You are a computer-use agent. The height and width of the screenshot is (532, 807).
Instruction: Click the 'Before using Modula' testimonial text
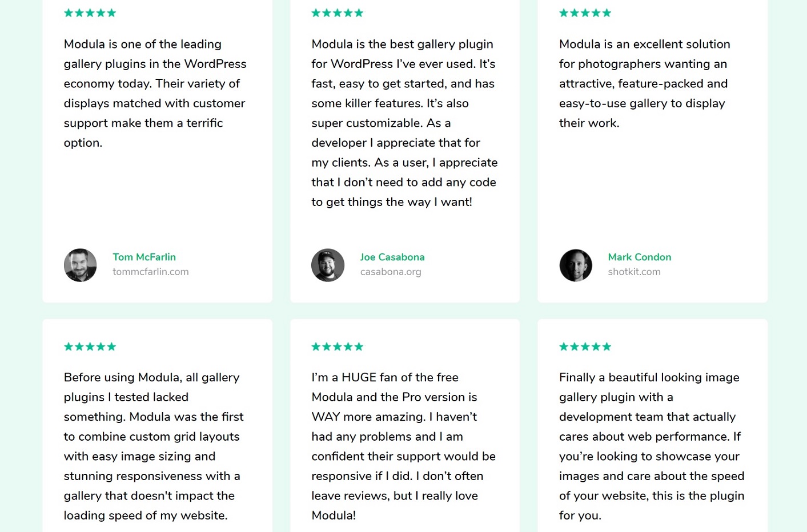coord(154,446)
